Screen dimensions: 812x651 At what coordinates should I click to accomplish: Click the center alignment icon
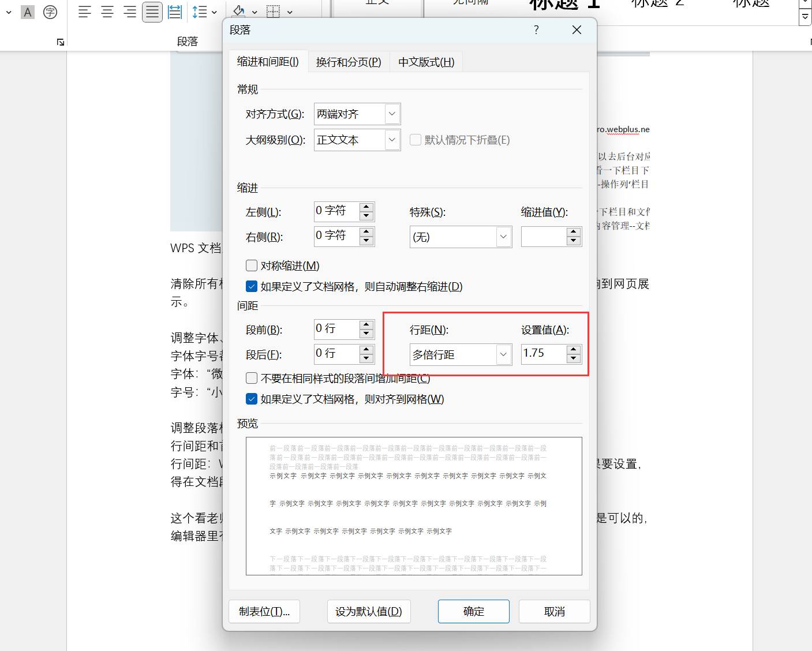(107, 12)
